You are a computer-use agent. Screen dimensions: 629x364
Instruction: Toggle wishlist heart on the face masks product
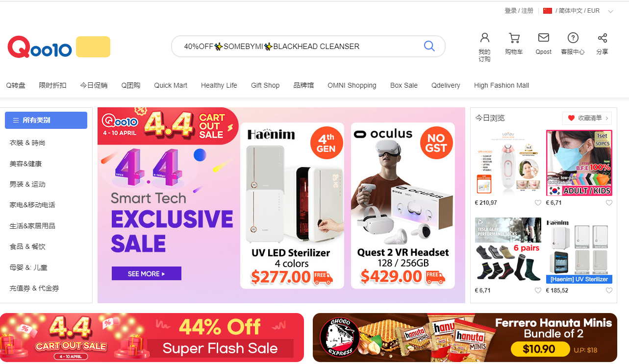click(x=609, y=203)
